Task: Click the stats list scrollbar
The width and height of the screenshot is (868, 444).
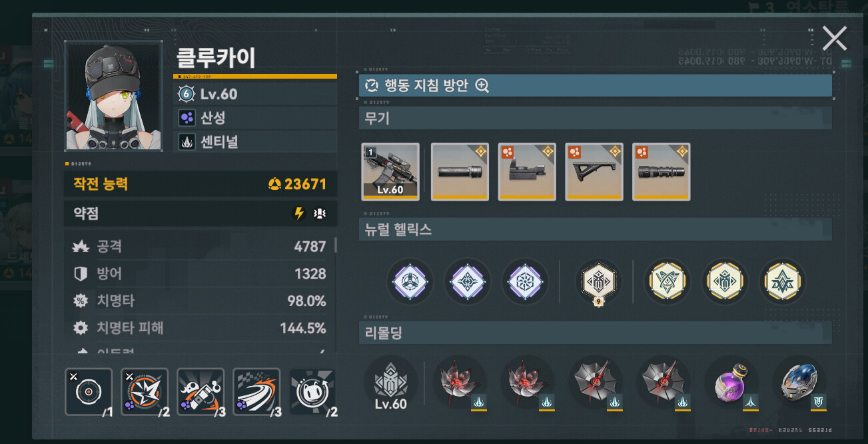Action: coord(336,245)
